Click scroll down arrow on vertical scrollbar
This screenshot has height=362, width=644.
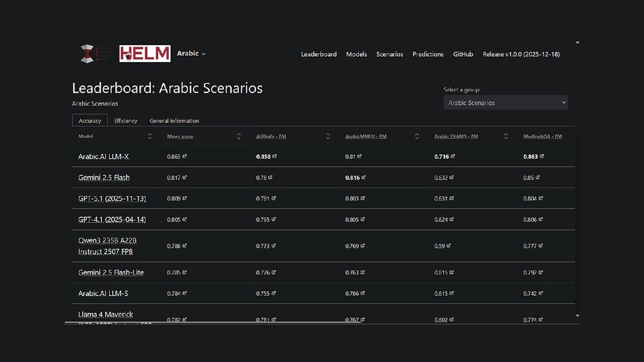click(x=577, y=316)
